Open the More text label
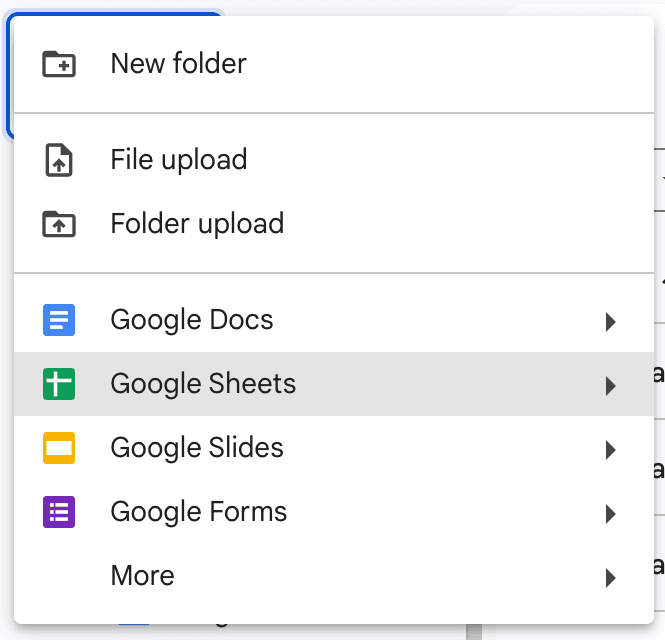 (x=142, y=576)
